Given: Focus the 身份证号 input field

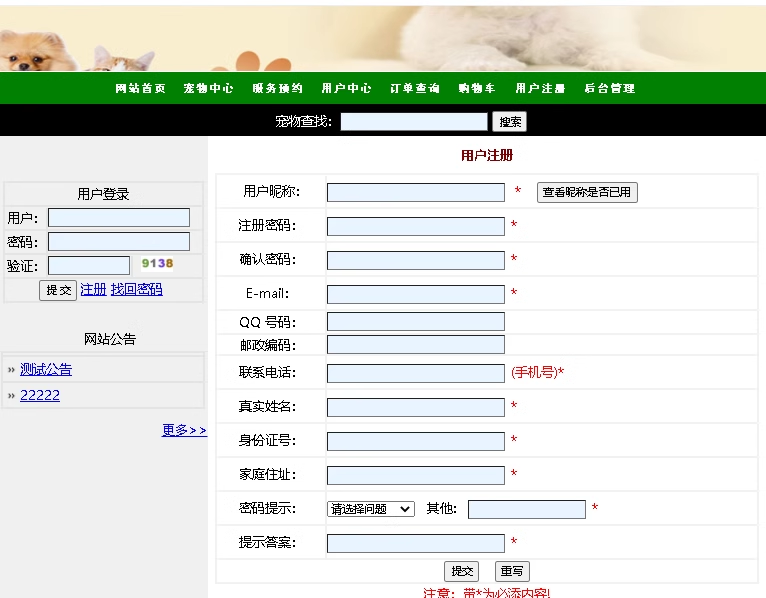Looking at the screenshot, I should coord(416,441).
